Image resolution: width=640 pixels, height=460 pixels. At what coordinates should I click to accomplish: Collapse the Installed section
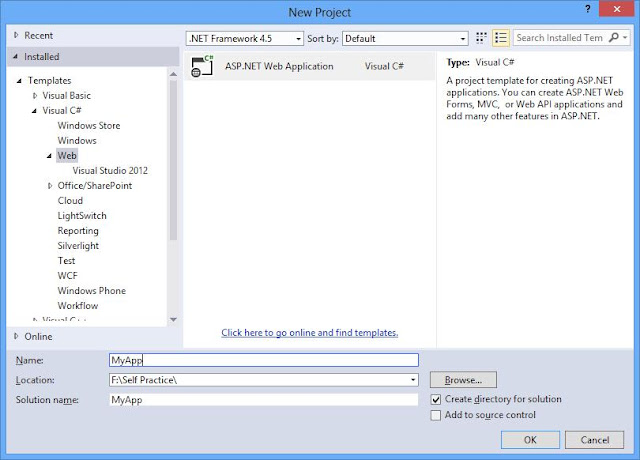point(16,56)
